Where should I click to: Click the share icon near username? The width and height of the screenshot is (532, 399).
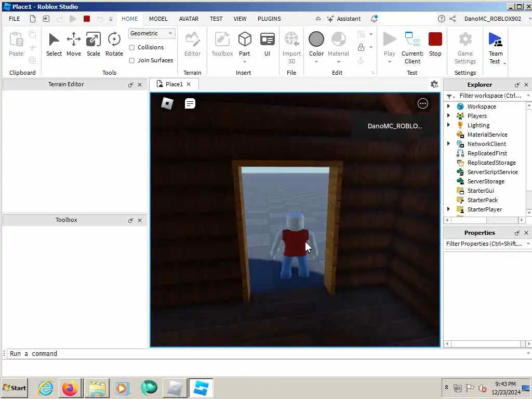click(453, 19)
